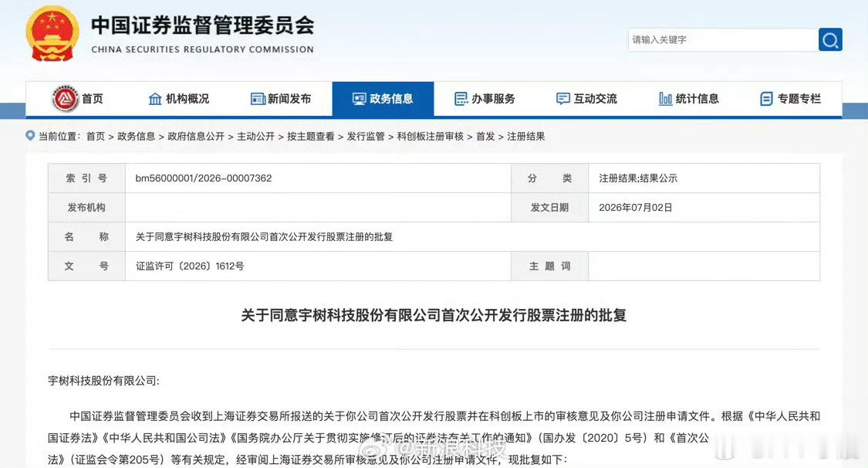Go to 科创板注册审核 in the breadcrumb
The width and height of the screenshot is (868, 468).
tap(430, 136)
